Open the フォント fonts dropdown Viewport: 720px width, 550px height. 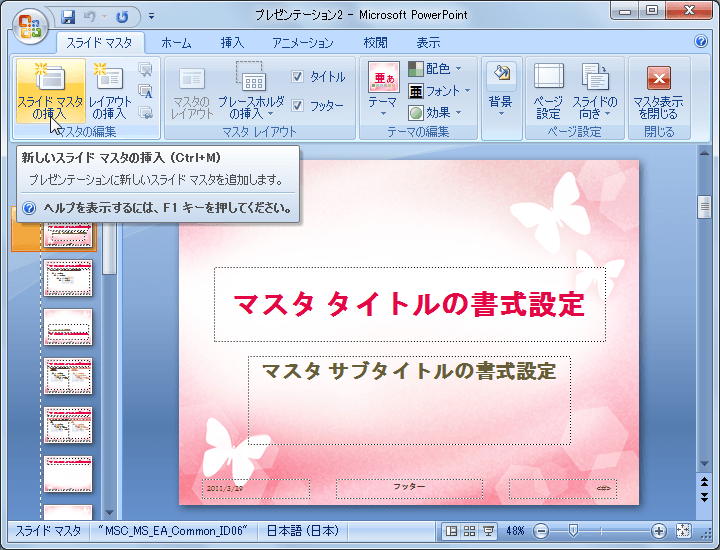click(439, 91)
